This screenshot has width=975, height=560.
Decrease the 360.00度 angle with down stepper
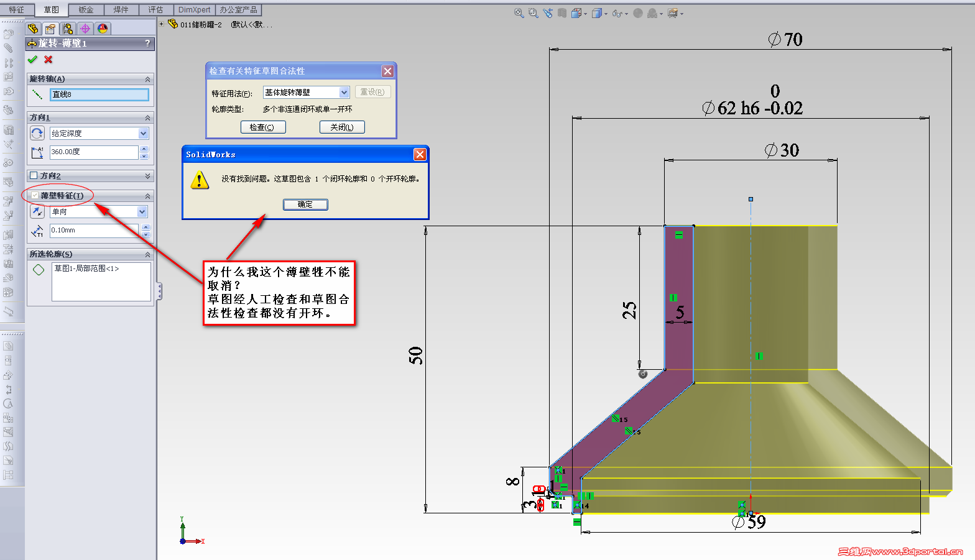(x=144, y=155)
